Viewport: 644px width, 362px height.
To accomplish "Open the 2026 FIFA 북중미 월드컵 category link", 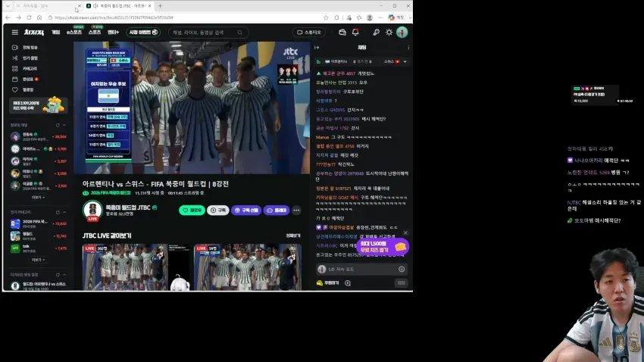I will pos(110,193).
